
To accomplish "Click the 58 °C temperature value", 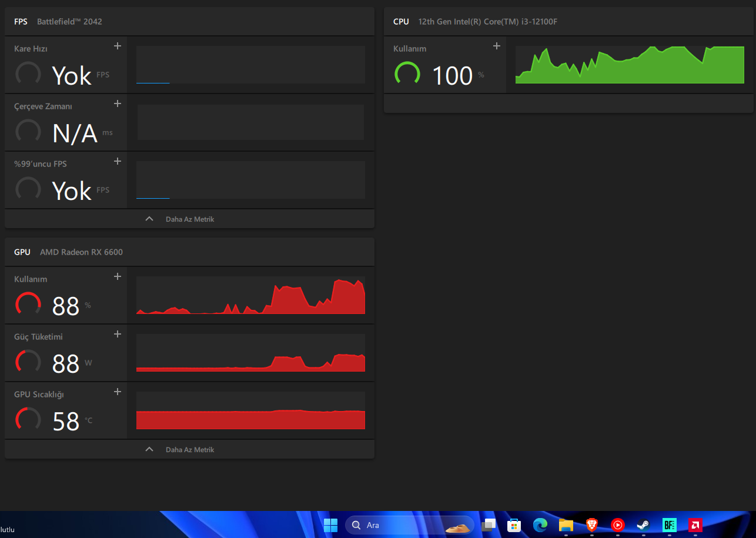I will 66,422.
